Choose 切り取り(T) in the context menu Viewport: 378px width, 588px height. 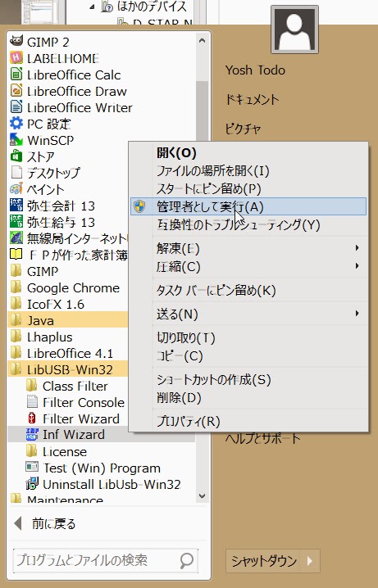coord(248,337)
